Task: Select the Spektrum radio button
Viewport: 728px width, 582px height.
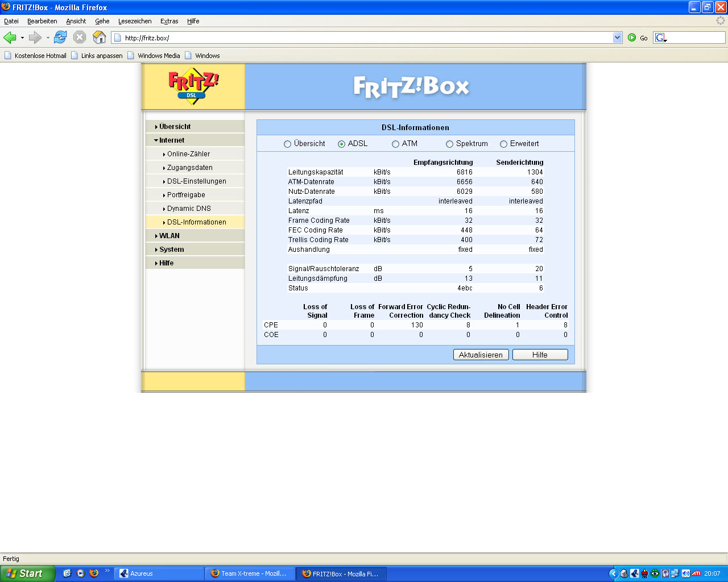Action: click(449, 144)
